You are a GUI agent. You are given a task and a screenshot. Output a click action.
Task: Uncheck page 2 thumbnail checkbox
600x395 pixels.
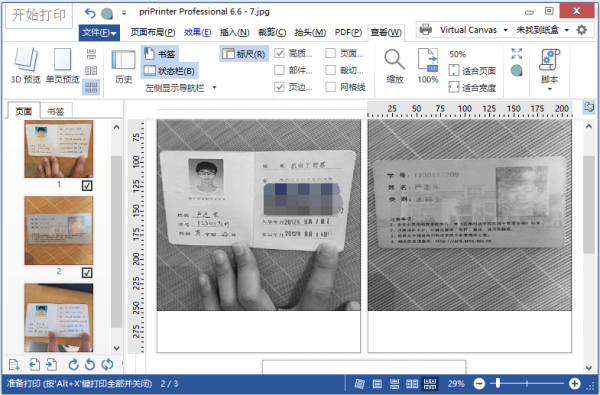pos(87,273)
